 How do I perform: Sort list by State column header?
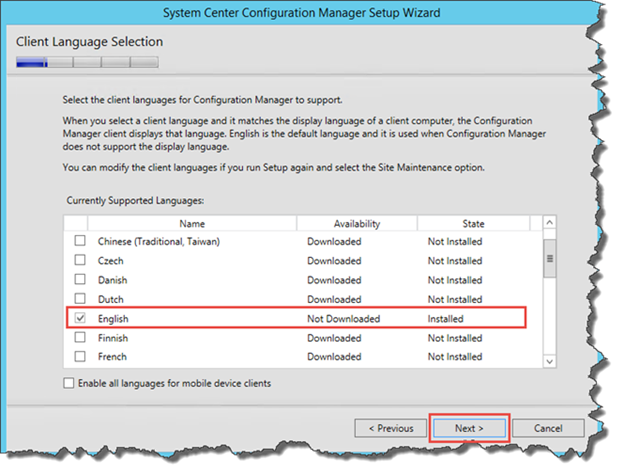click(x=473, y=224)
